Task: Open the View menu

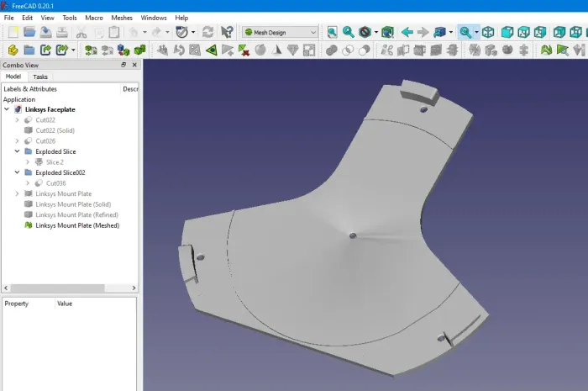Action: click(47, 18)
